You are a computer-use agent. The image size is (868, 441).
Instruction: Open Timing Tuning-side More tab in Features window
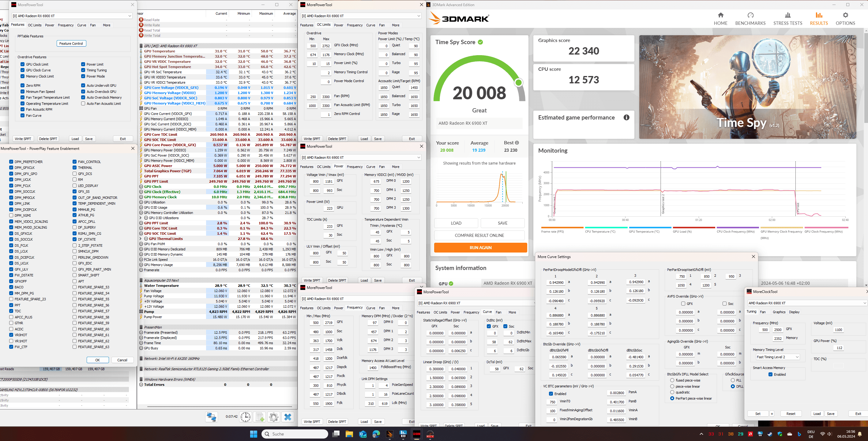pyautogui.click(x=107, y=25)
